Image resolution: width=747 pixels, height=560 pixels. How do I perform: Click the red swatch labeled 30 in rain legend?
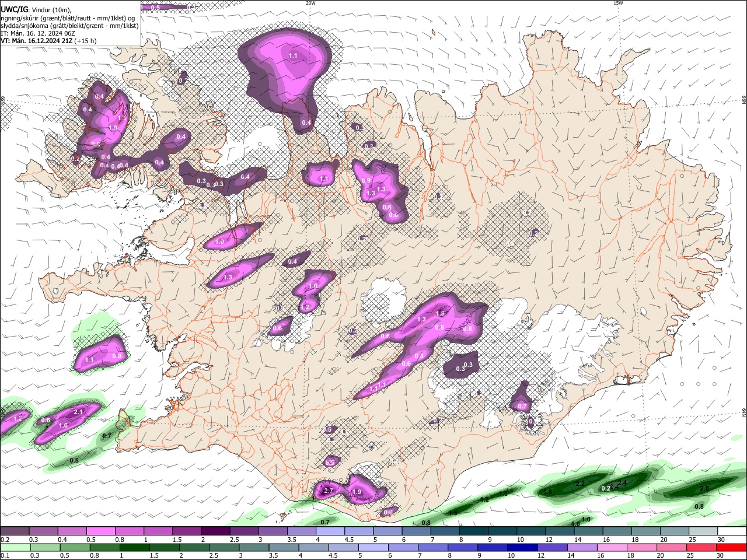[x=731, y=547]
